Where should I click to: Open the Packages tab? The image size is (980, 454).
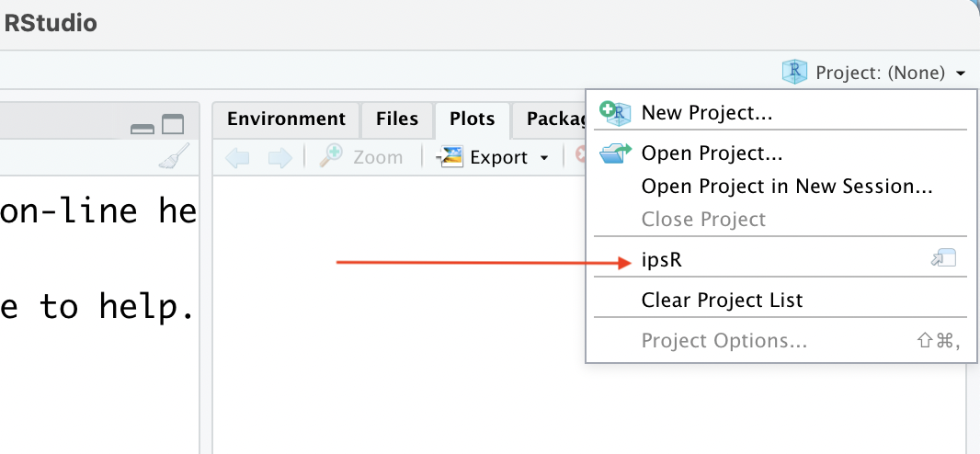554,119
